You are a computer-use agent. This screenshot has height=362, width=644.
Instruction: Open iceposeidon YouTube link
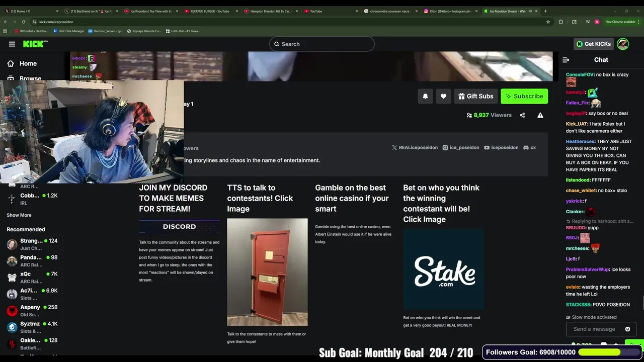click(501, 148)
